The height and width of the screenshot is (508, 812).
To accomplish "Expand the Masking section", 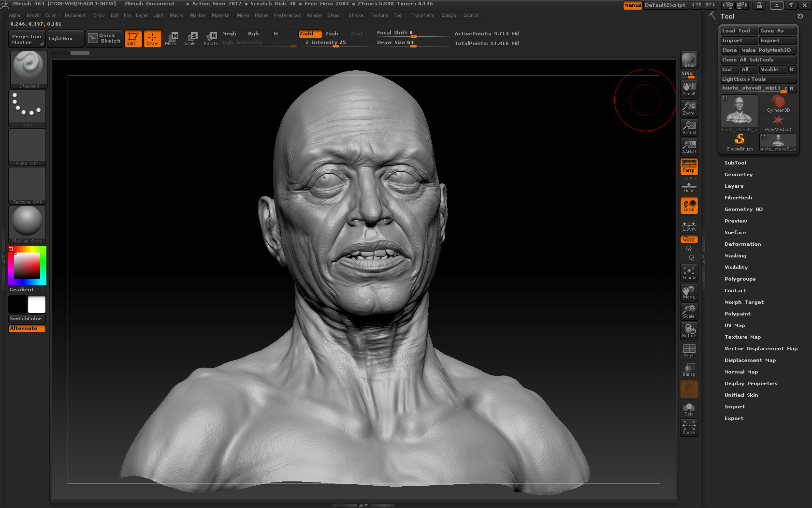I will pyautogui.click(x=735, y=256).
